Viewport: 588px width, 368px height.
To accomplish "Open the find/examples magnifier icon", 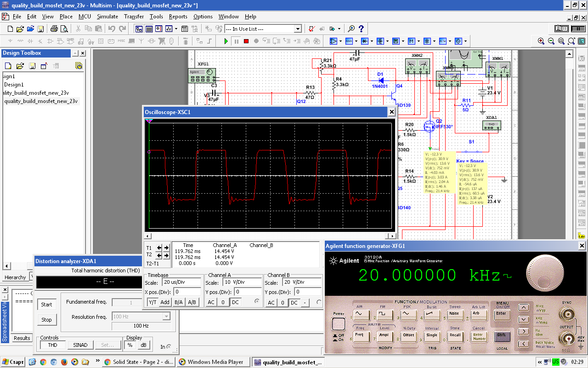I will click(351, 29).
